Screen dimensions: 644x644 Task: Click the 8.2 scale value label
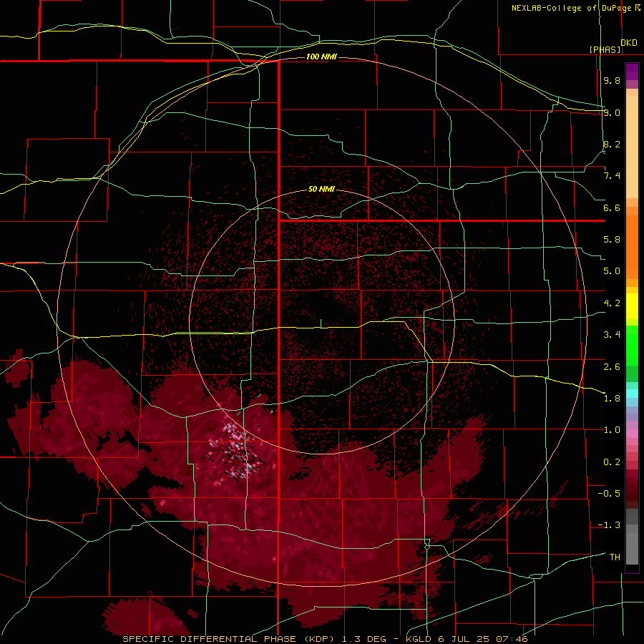pyautogui.click(x=612, y=144)
